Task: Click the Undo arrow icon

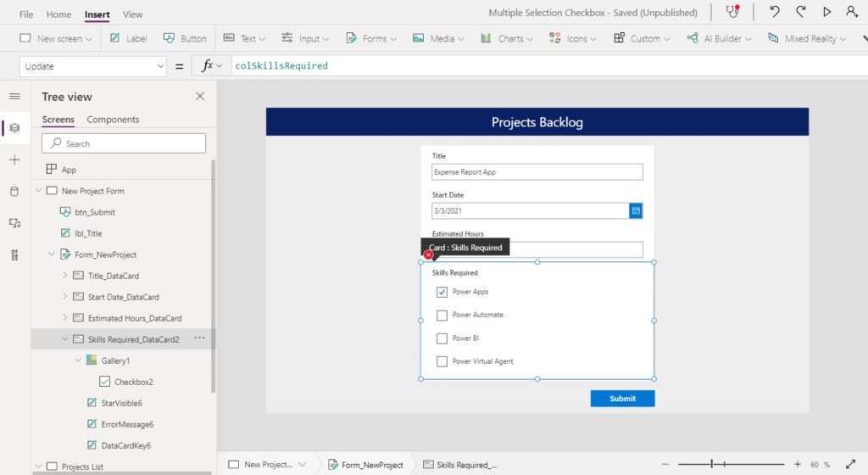Action: point(775,12)
